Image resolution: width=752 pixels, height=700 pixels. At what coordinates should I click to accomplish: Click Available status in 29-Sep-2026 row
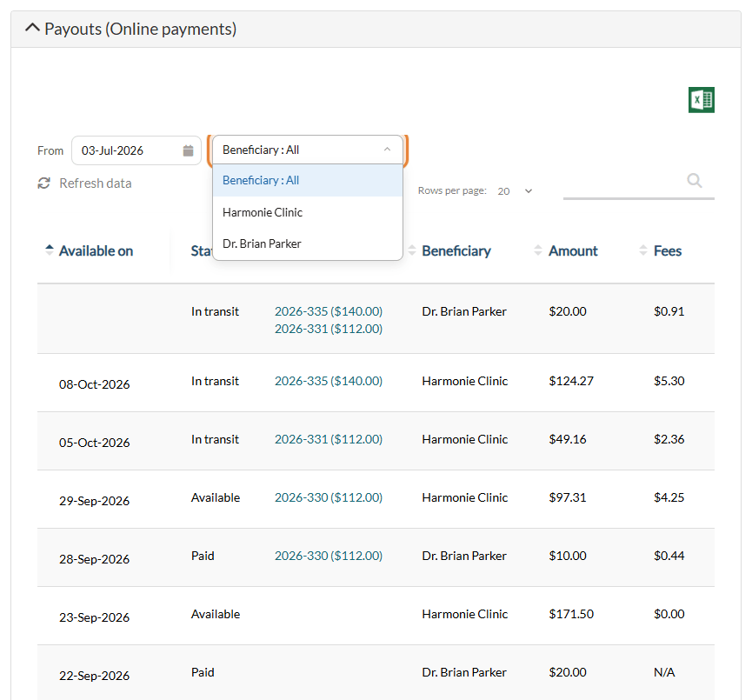[216, 497]
